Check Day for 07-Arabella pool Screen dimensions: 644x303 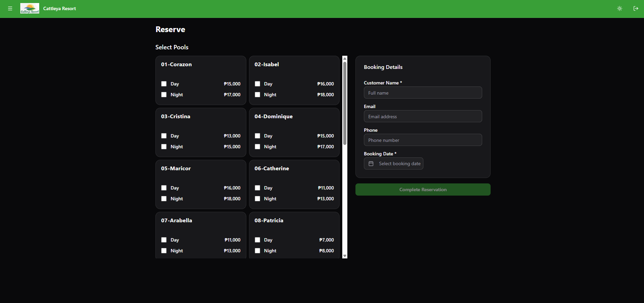pos(164,240)
